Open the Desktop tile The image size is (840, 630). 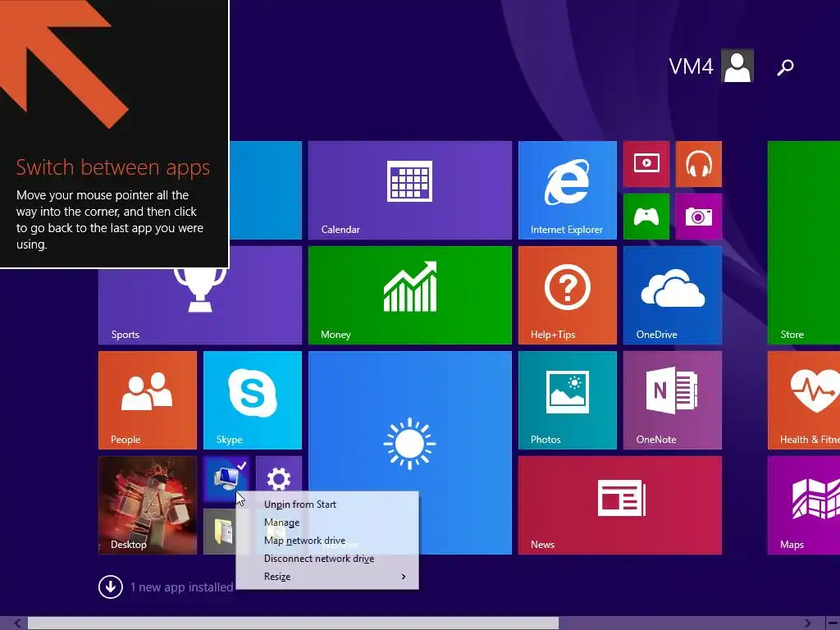[148, 505]
